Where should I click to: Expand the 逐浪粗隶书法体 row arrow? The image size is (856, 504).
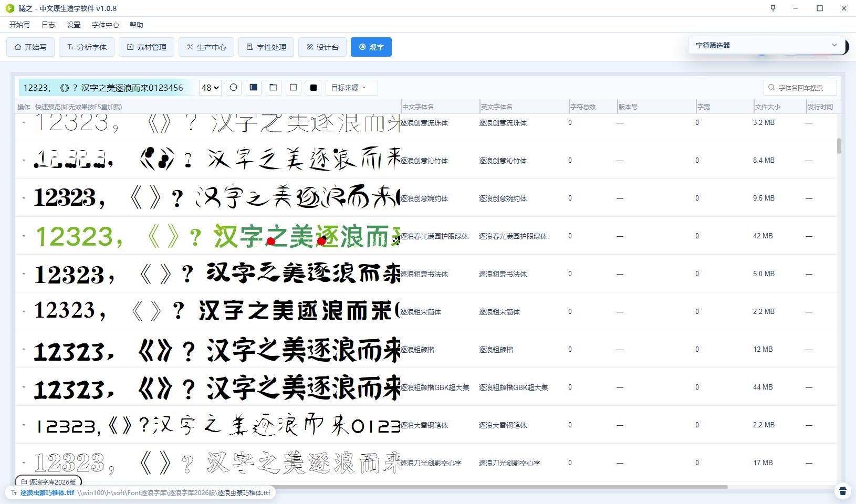pyautogui.click(x=24, y=274)
